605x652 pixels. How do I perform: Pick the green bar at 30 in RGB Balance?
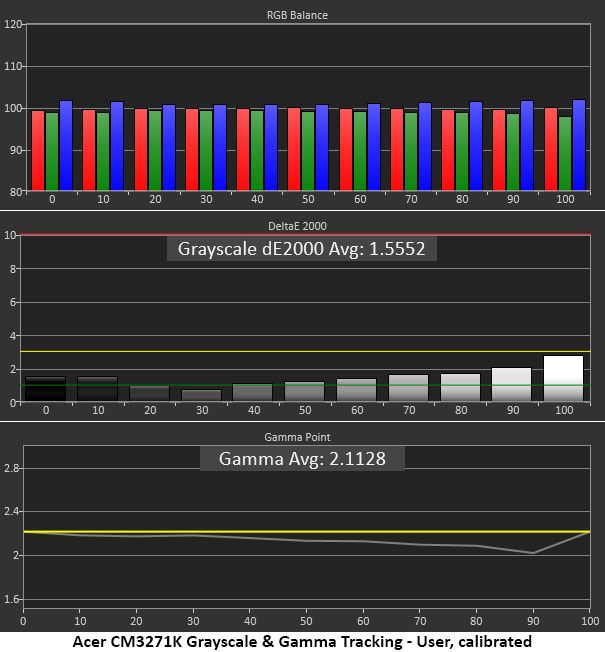tap(206, 151)
